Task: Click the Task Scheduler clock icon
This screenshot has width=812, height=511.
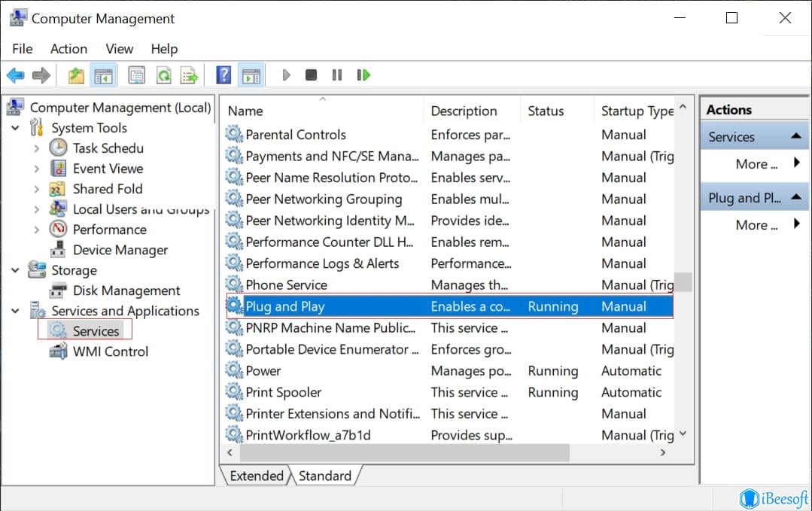Action: tap(58, 148)
